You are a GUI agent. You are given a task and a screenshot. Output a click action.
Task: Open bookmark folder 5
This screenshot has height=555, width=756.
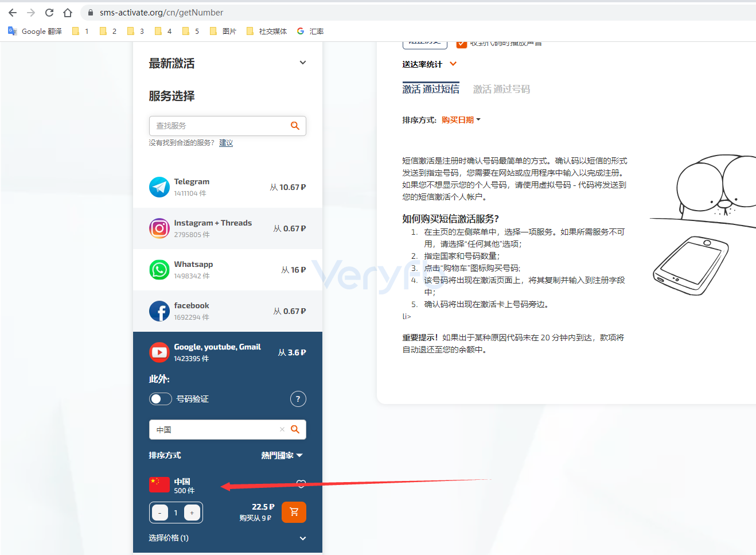click(190, 31)
